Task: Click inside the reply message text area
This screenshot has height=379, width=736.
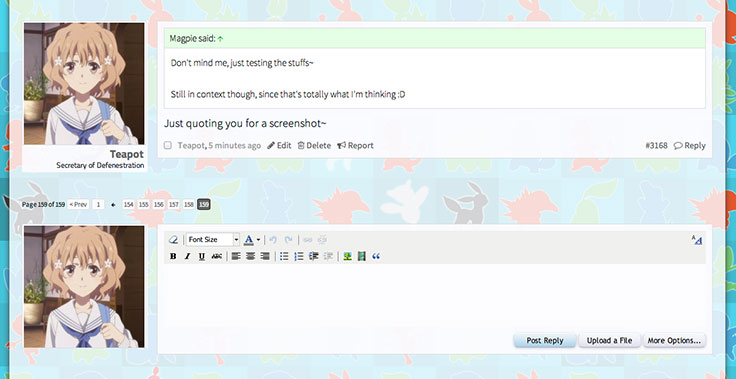Action: tap(435, 296)
